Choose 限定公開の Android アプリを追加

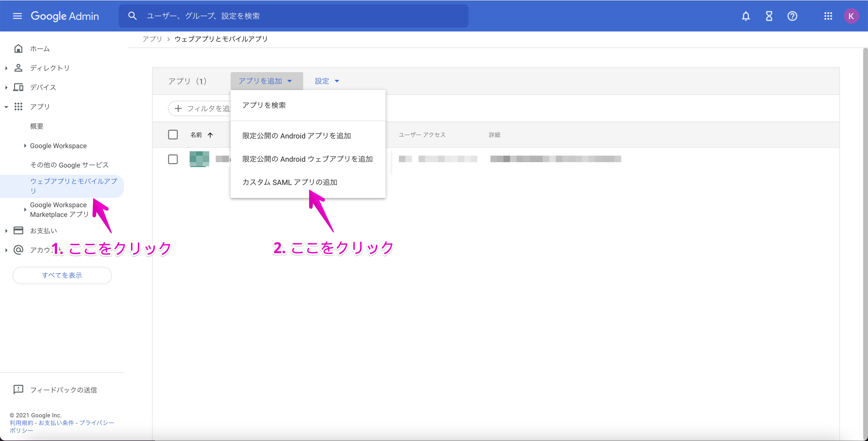308,136
